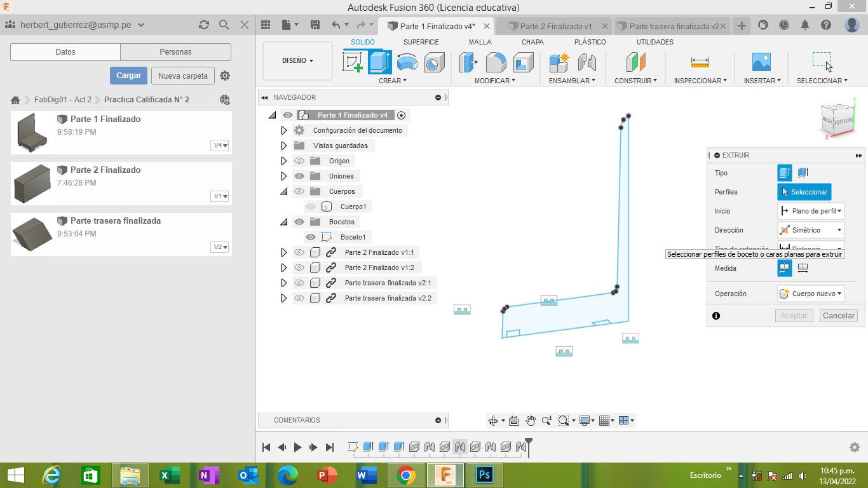Click the timeline play button

click(x=297, y=447)
